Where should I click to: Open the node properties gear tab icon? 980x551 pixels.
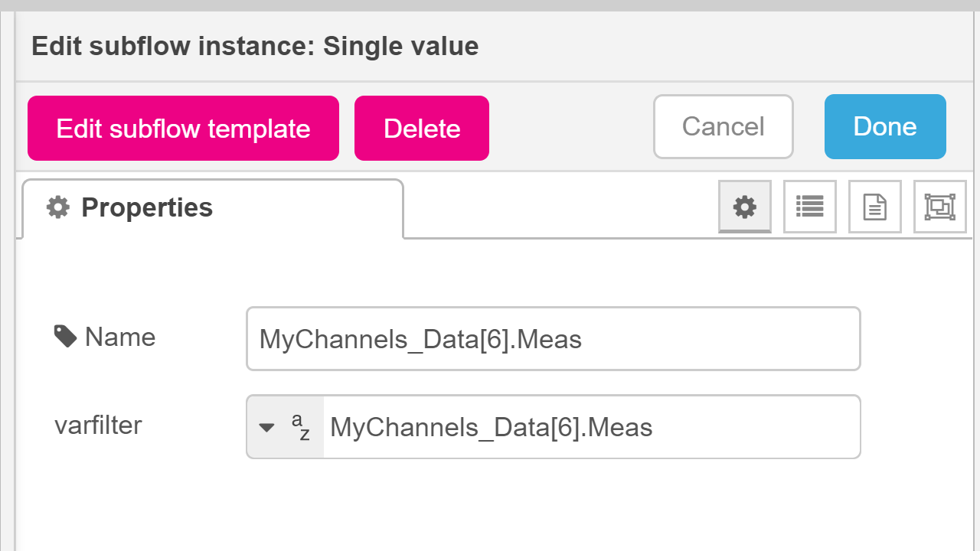point(744,207)
